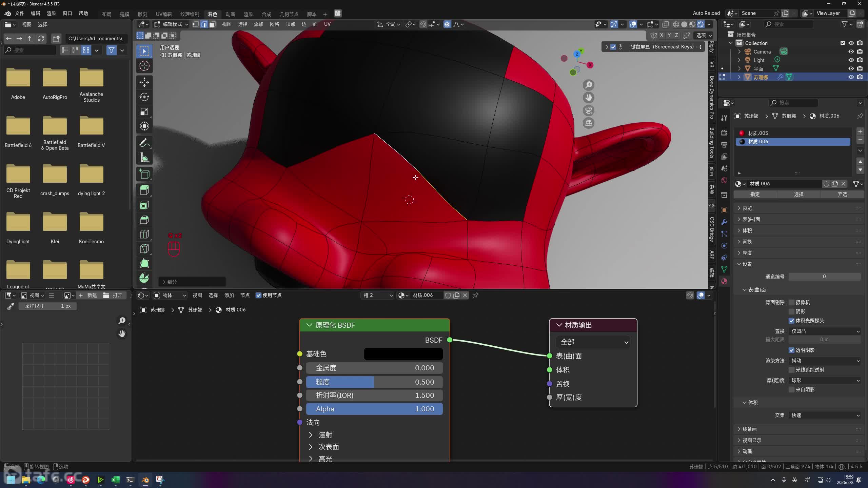
Task: Enable 摄像机 backface culling checkbox
Action: [x=792, y=302]
